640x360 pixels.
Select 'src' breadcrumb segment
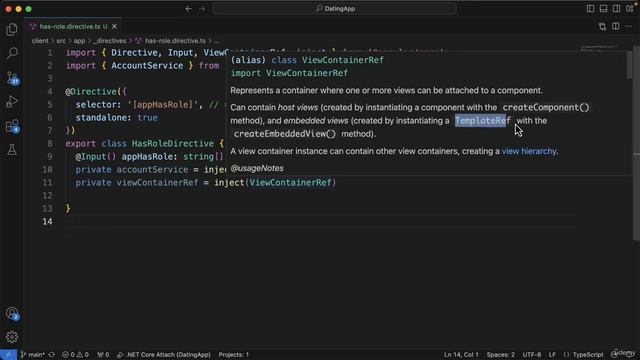point(61,41)
